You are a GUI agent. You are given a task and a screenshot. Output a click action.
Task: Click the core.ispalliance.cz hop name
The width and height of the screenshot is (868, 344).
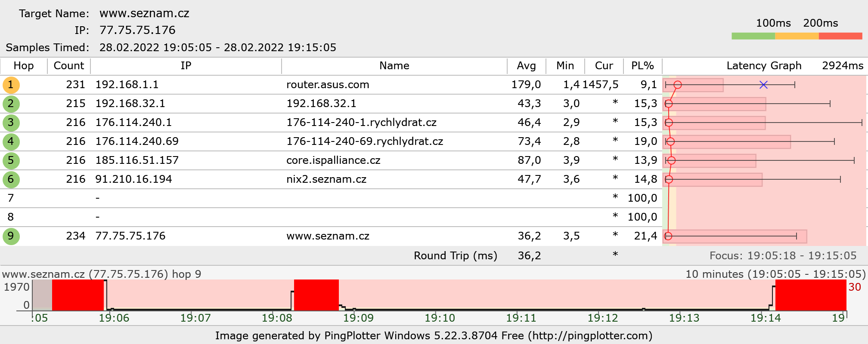coord(333,160)
